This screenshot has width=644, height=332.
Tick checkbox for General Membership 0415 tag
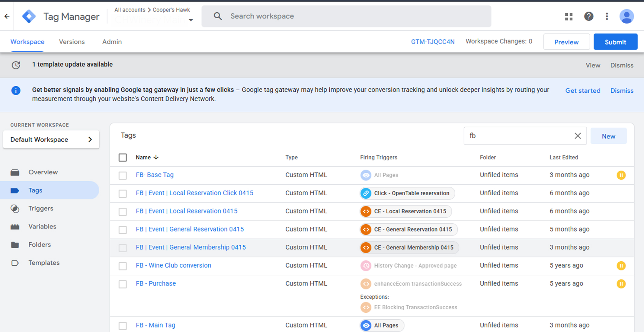point(123,248)
